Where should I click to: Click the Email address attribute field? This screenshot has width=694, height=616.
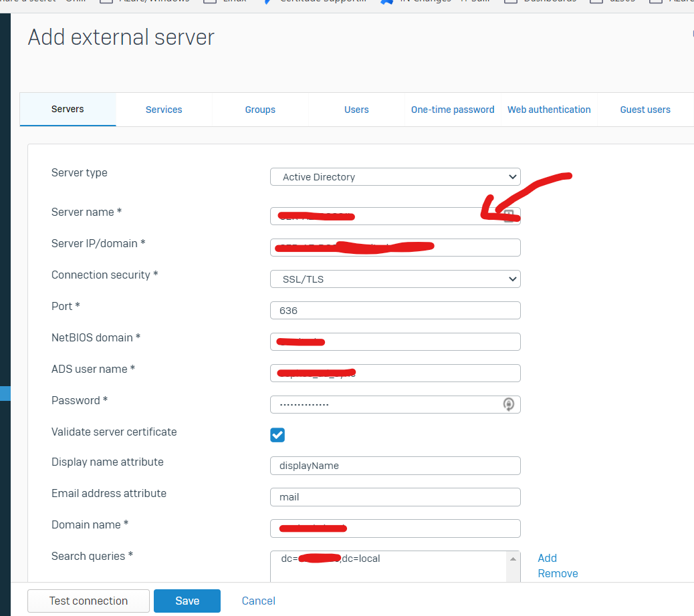[395, 497]
